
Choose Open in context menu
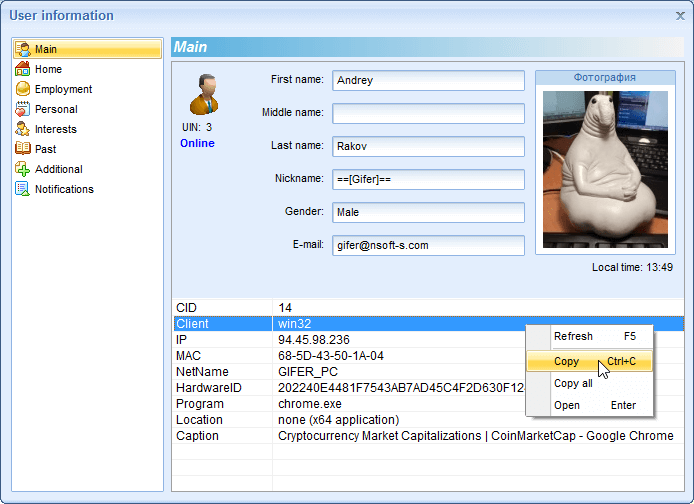click(589, 405)
